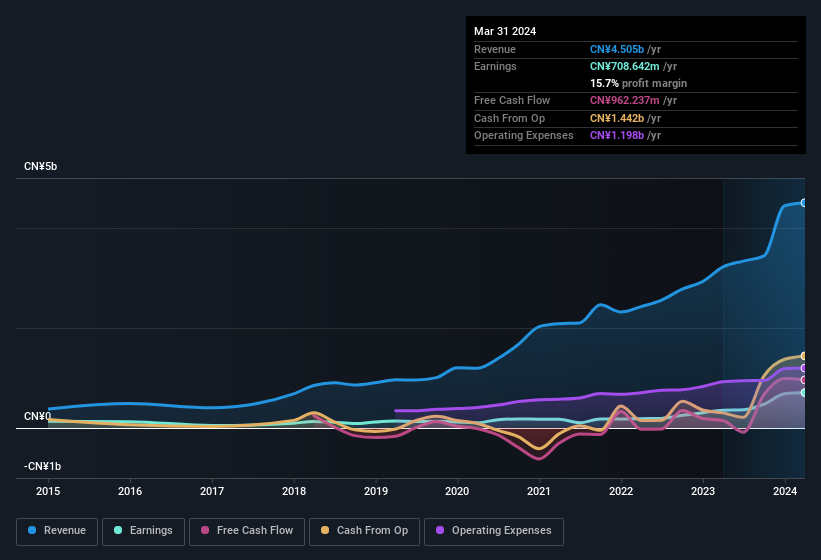Click the 2022 x-axis label
Screen dimensions: 821x560
click(621, 491)
